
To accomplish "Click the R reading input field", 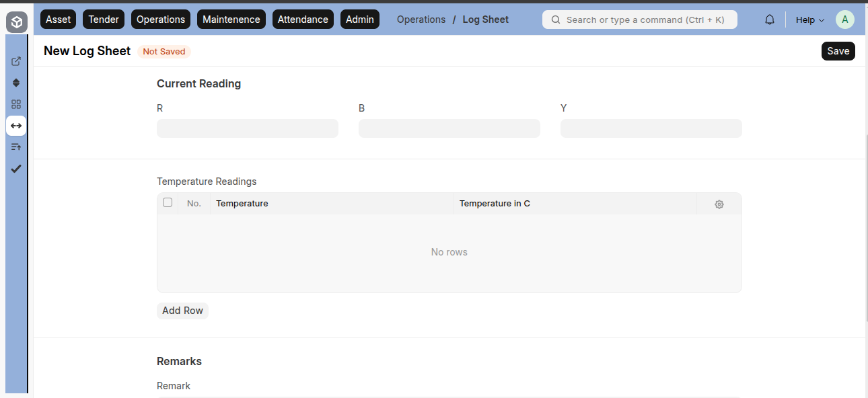I will click(x=247, y=128).
